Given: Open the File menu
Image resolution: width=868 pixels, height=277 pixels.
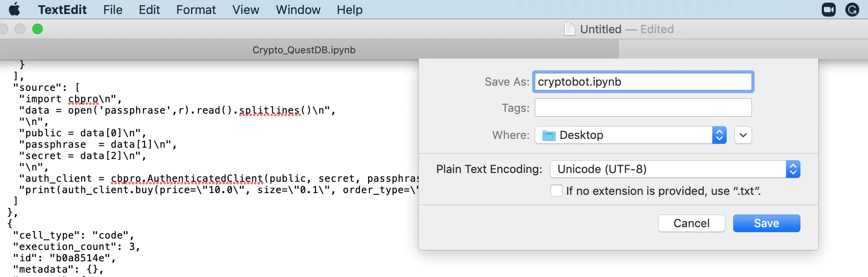Looking at the screenshot, I should (113, 10).
